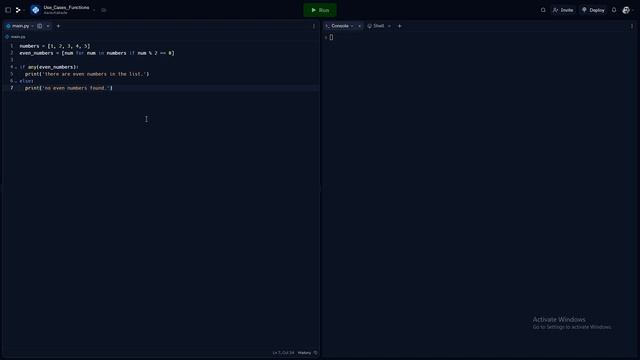Open the History link in status bar
Image resolution: width=640 pixels, height=360 pixels.
pyautogui.click(x=304, y=353)
